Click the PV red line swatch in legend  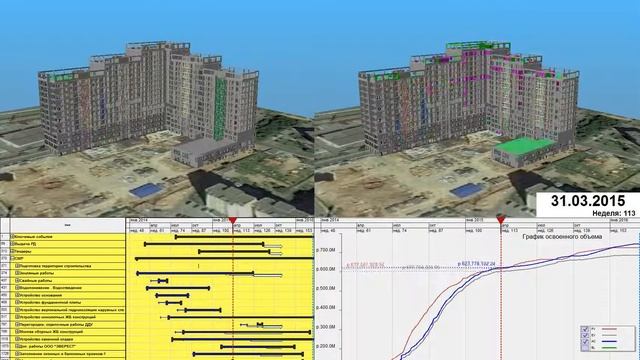point(609,329)
